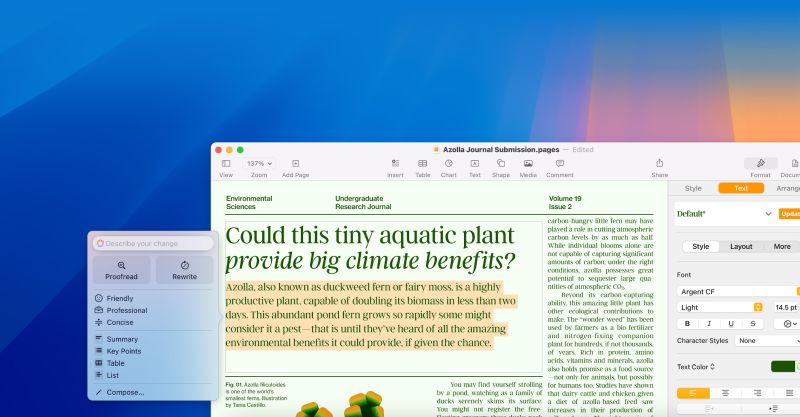Add a Comment using toolbar icon

coord(560,163)
